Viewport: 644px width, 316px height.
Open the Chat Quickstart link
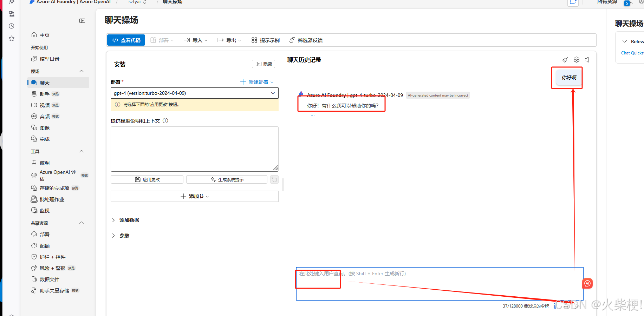click(x=632, y=53)
